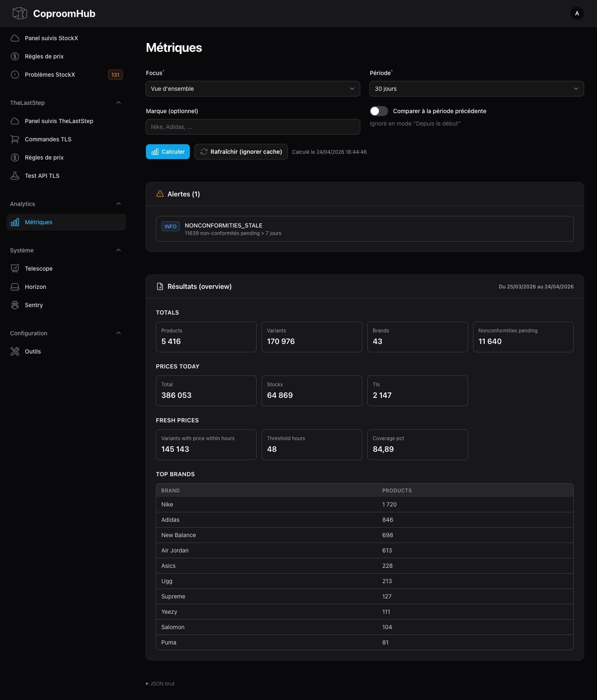Screen dimensions: 597x700
Task: Click the Variants value 170 976
Action: pos(281,342)
